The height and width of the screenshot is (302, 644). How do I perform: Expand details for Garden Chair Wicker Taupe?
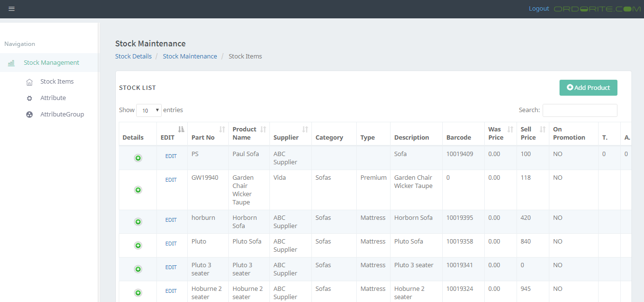138,190
